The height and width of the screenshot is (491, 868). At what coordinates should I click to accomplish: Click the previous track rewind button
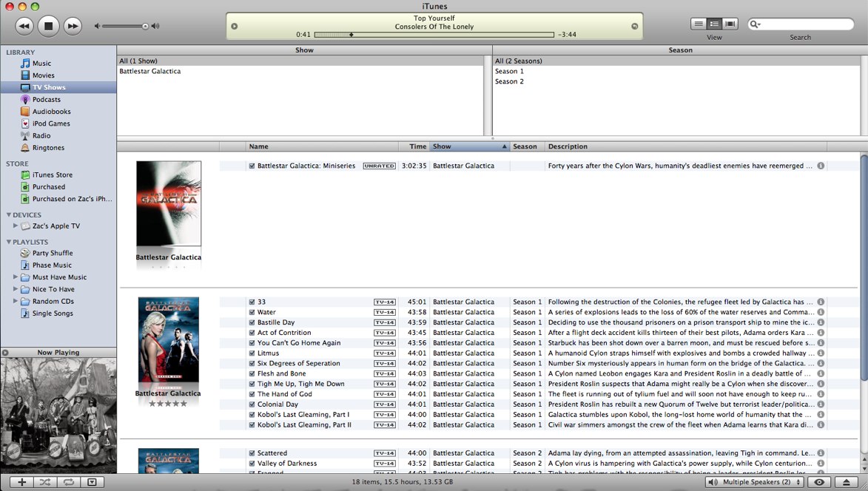[x=24, y=26]
